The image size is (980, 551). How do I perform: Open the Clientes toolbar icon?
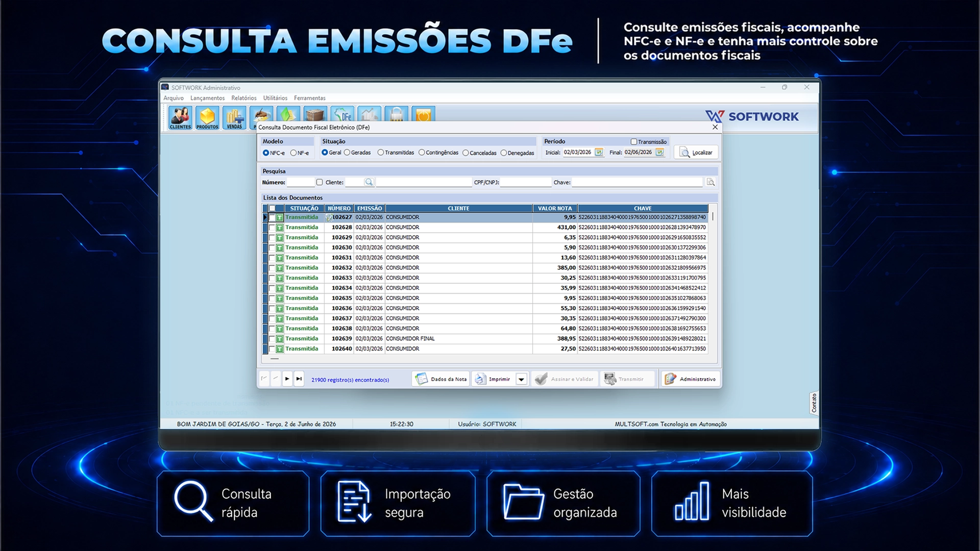pyautogui.click(x=180, y=118)
